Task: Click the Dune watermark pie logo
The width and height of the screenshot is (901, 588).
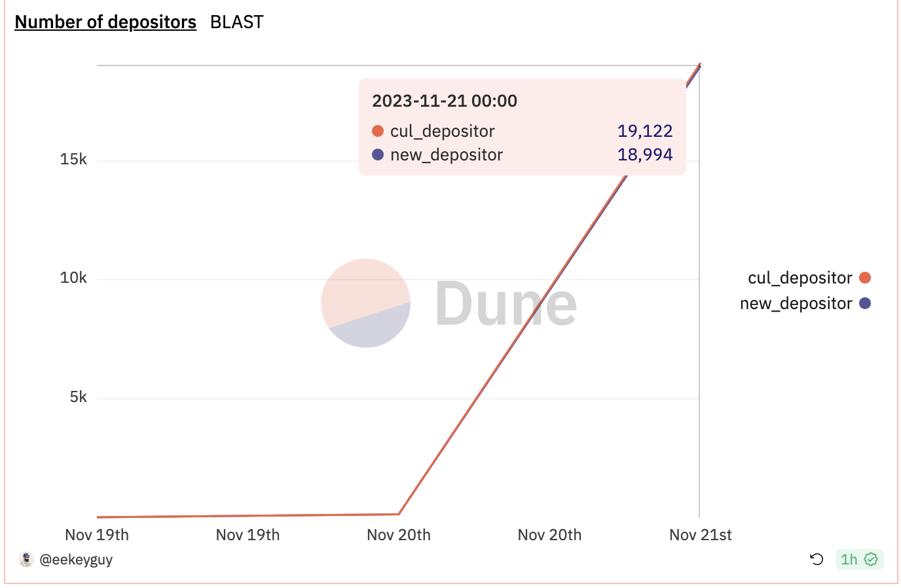Action: pos(365,303)
